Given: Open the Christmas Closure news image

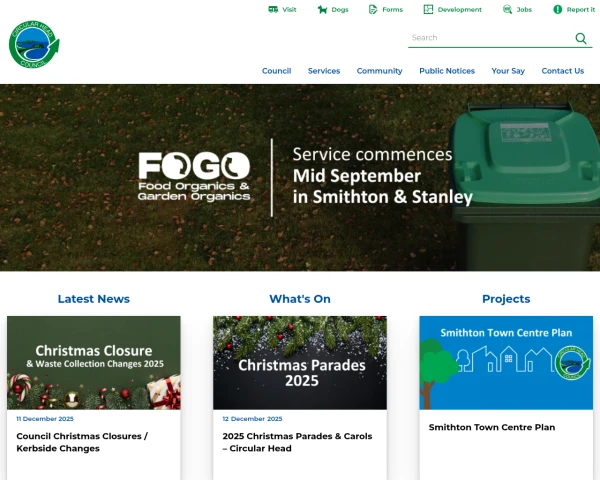Looking at the screenshot, I should pos(94,362).
